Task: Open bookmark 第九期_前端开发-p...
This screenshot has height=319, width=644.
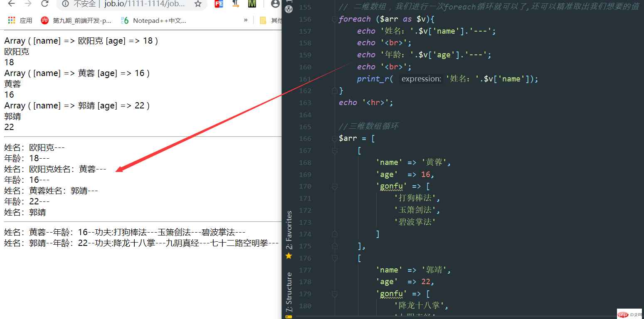Action: 76,20
